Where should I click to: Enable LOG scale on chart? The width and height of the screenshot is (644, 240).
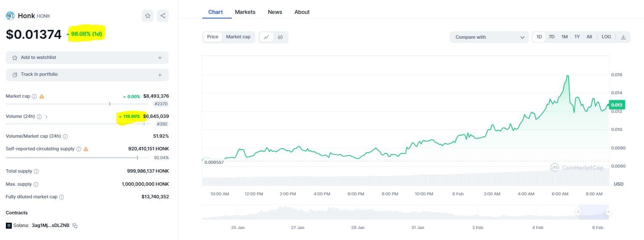pos(606,37)
